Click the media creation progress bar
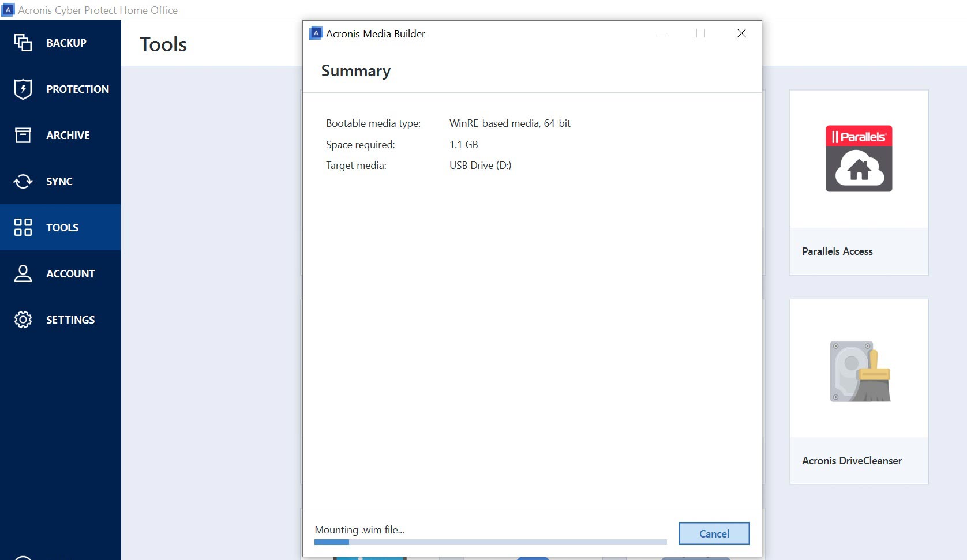Image resolution: width=967 pixels, height=560 pixels. 490,542
